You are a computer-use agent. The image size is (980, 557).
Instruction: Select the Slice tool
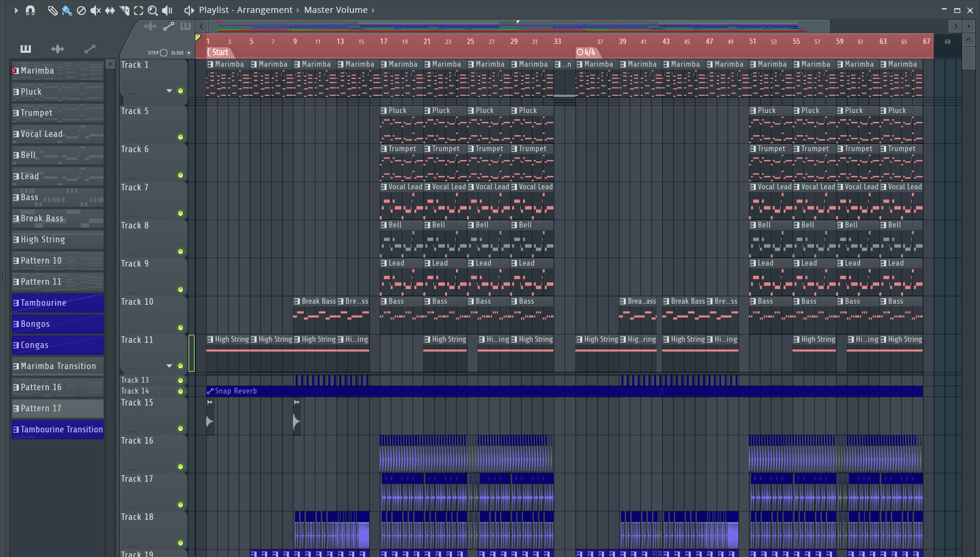pyautogui.click(x=124, y=10)
